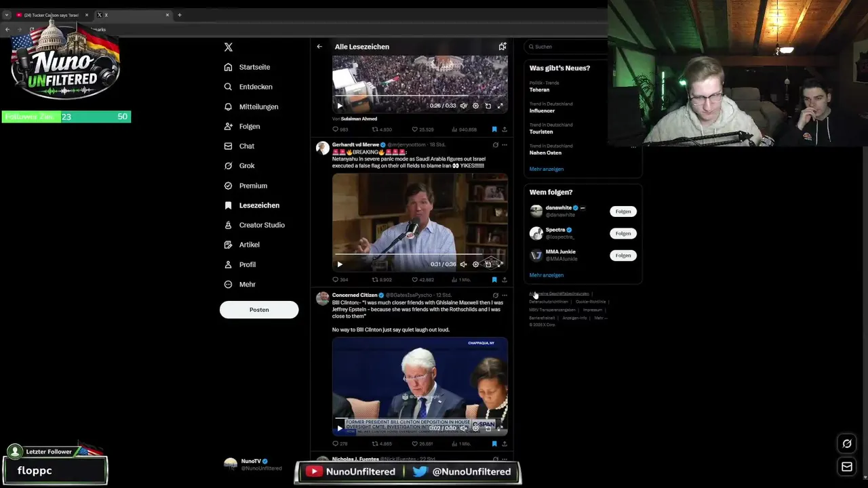The height and width of the screenshot is (488, 868).
Task: Follow danawhite
Action: click(x=623, y=211)
